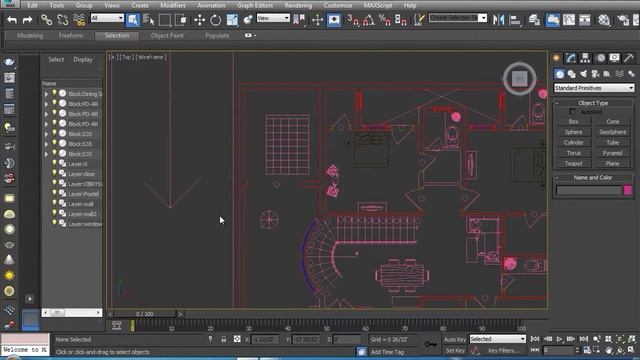This screenshot has height=360, width=640.
Task: Expand the Block:Dining tree item
Action: (x=46, y=94)
